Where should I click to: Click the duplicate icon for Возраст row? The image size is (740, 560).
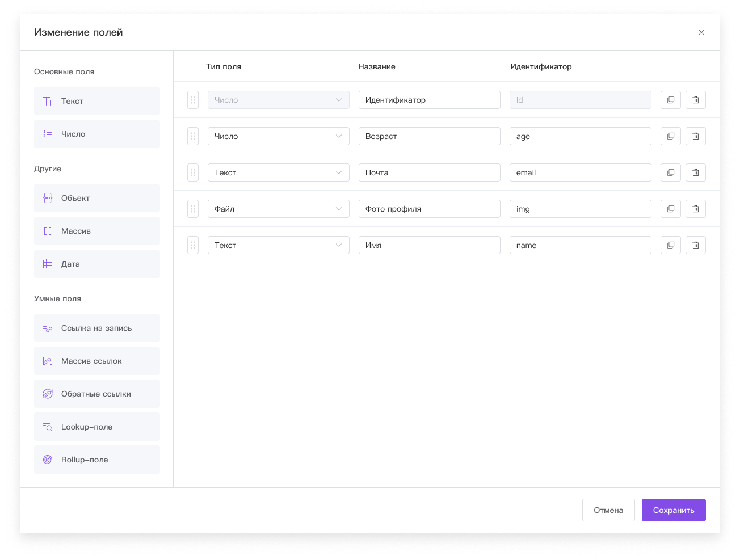(670, 136)
